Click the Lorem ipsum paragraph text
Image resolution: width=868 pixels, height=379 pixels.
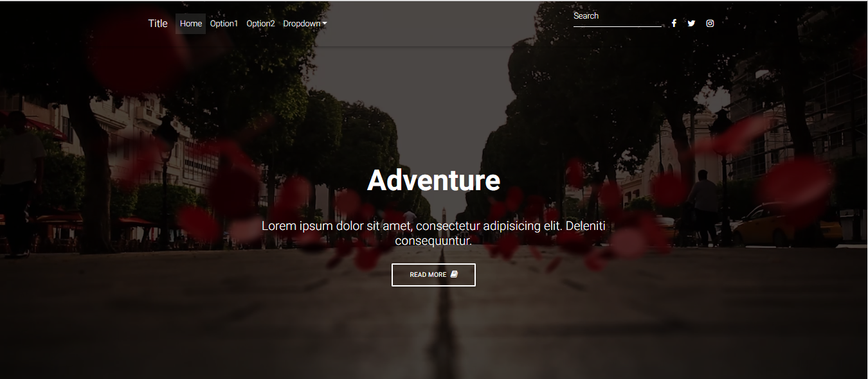pyautogui.click(x=433, y=233)
